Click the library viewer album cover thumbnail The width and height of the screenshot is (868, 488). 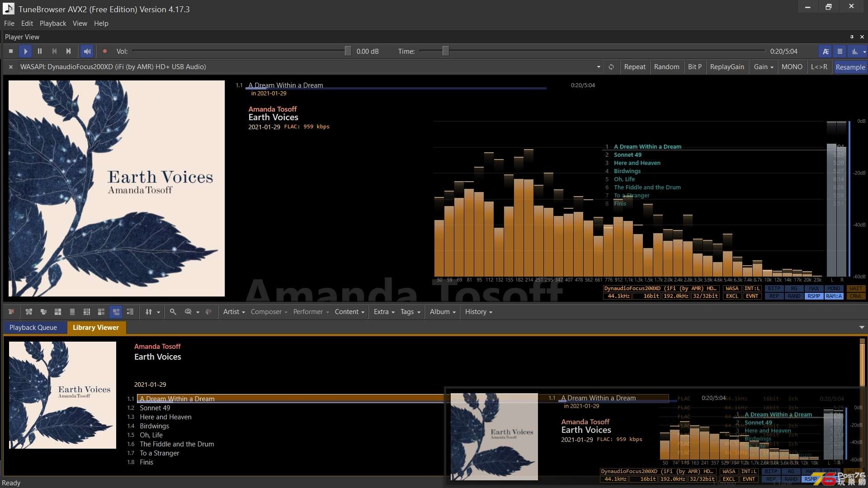[62, 395]
